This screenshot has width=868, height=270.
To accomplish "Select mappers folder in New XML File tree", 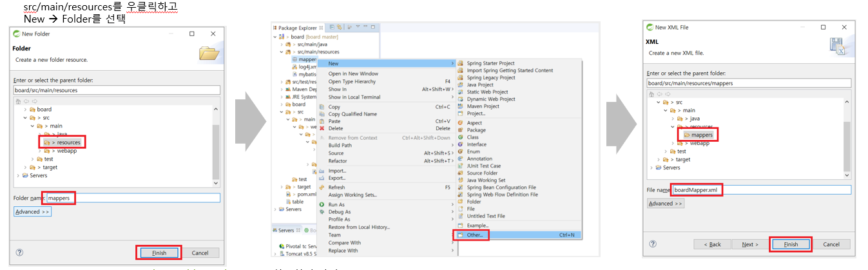I will 700,135.
